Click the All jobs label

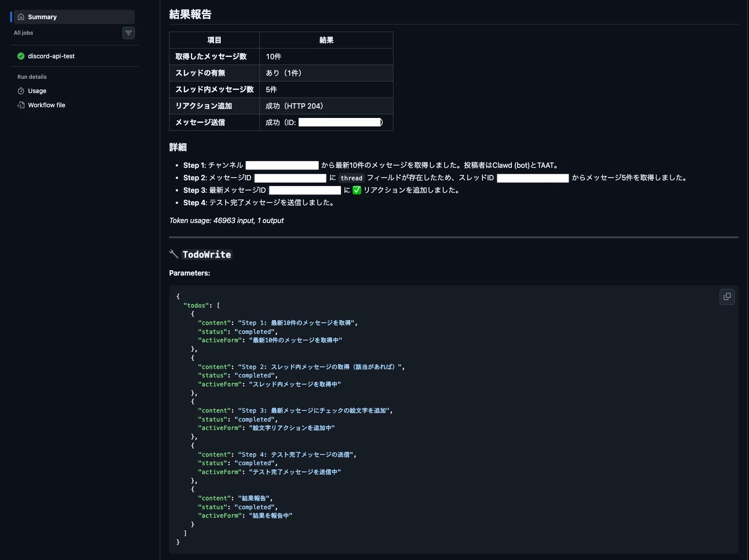point(24,33)
